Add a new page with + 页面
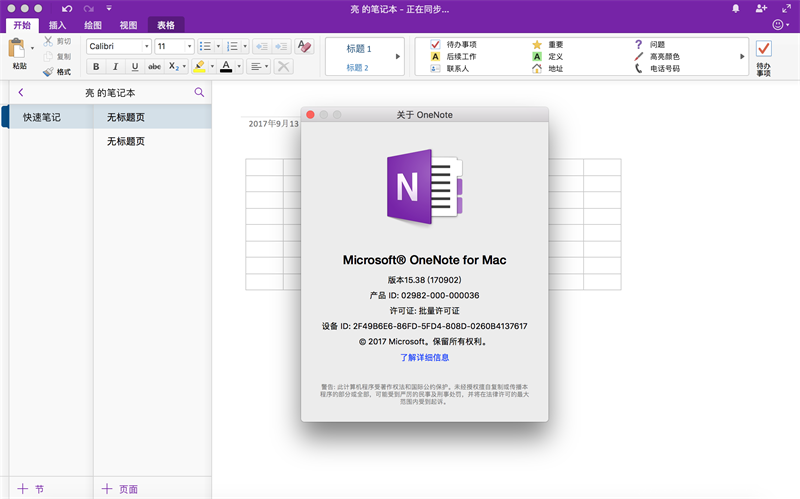Viewport: 800px width, 499px height. [119, 489]
